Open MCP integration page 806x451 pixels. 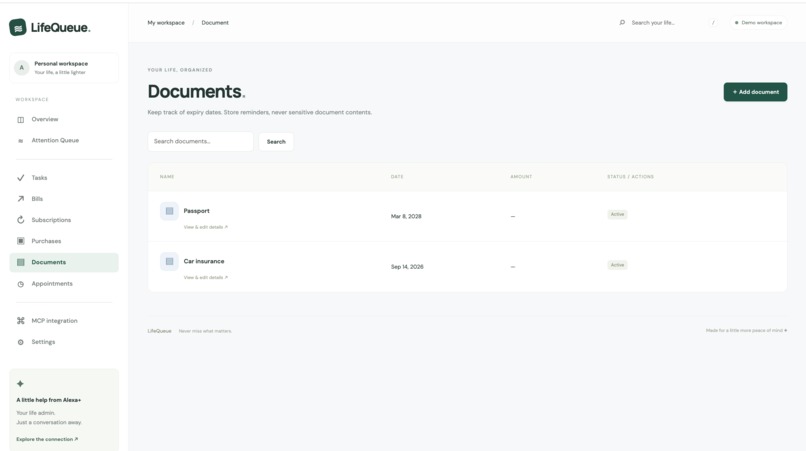pyautogui.click(x=64, y=321)
